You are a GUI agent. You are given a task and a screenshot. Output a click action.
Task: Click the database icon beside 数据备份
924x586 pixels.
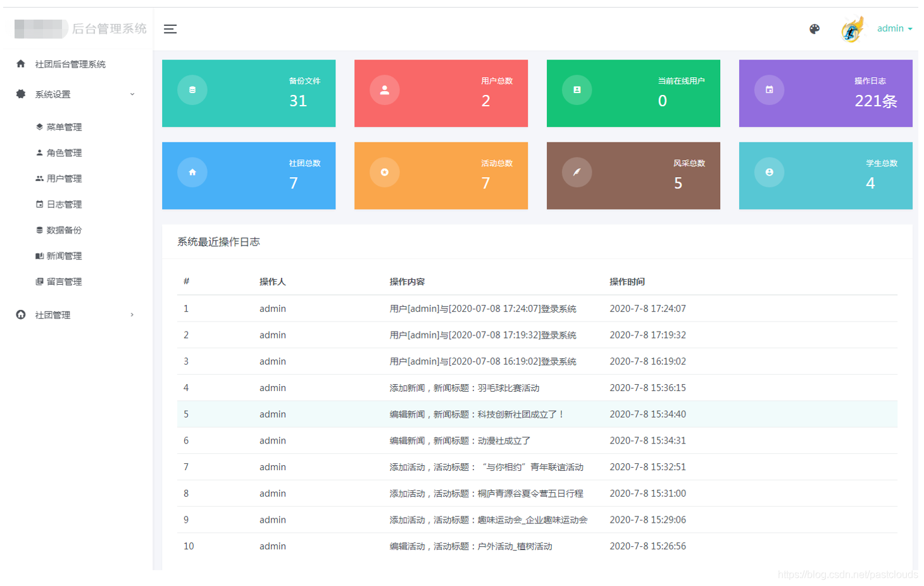(x=39, y=230)
